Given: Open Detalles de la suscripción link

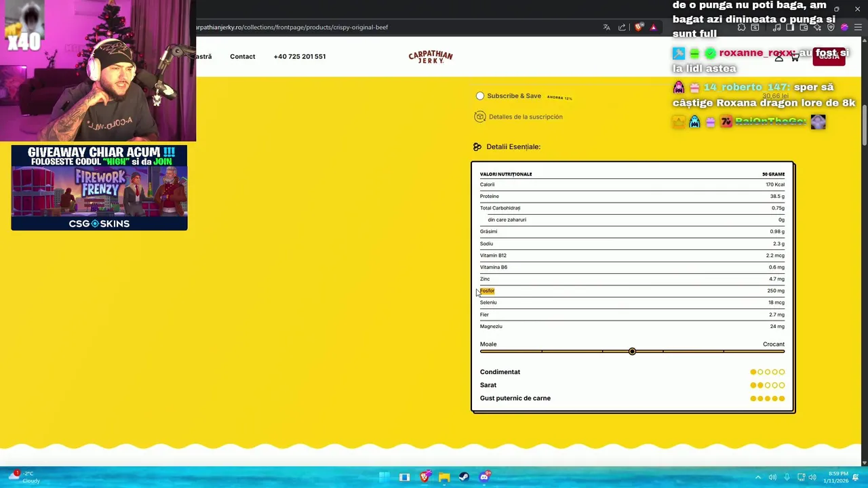Looking at the screenshot, I should [526, 117].
